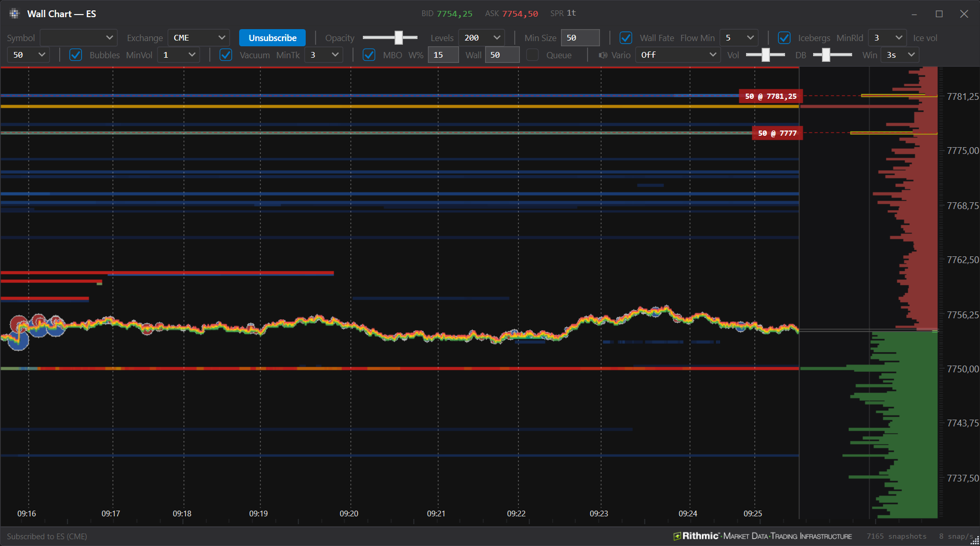Disable the Bubbles checkbox
980x546 pixels.
coord(75,55)
